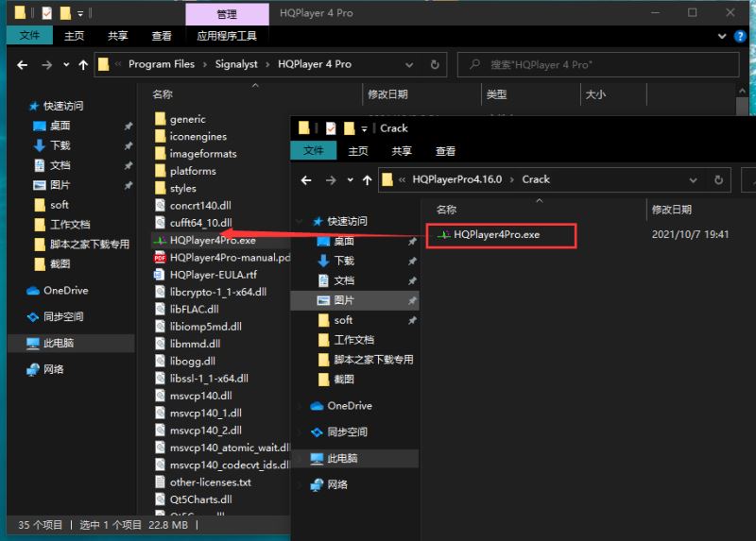Refresh the HQPlayer 4 Pro folder view

pyautogui.click(x=435, y=64)
